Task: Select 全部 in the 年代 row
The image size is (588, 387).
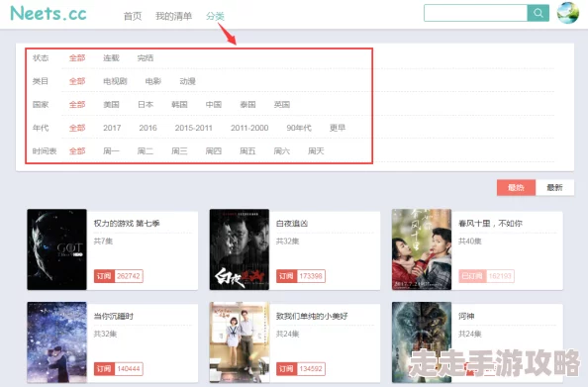Action: [x=77, y=128]
